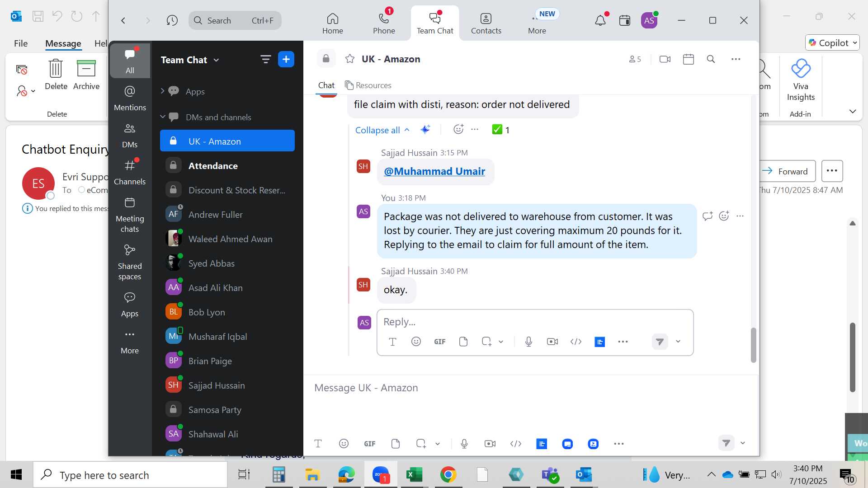Insert a code snippet in reply box

coord(576,342)
